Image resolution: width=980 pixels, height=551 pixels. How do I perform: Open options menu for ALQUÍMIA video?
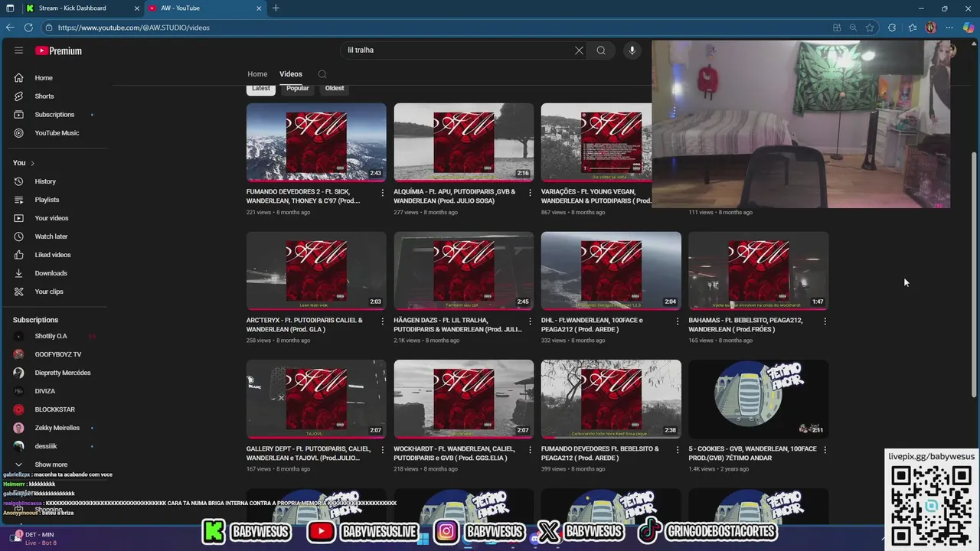(530, 193)
